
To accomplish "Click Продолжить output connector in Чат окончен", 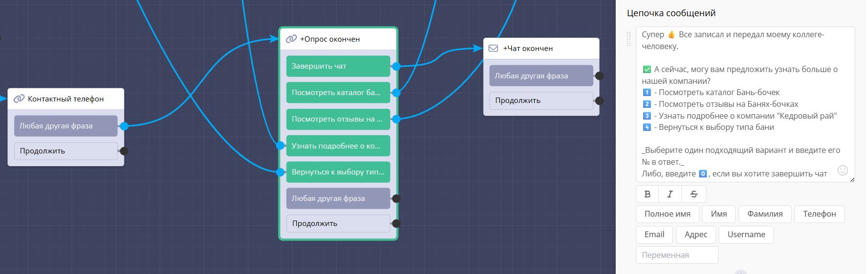I will (599, 100).
